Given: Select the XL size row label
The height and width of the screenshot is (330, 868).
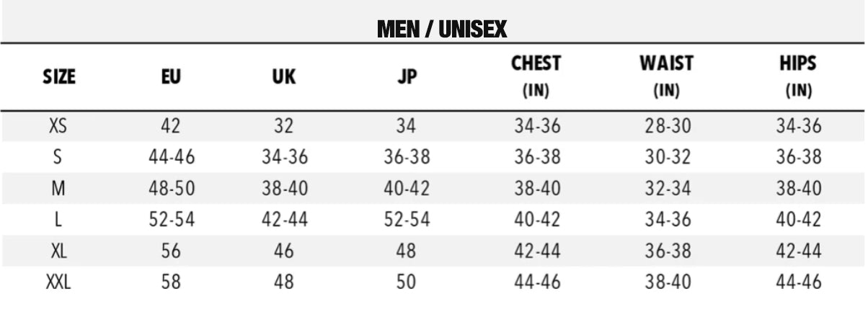Looking at the screenshot, I should (x=58, y=251).
